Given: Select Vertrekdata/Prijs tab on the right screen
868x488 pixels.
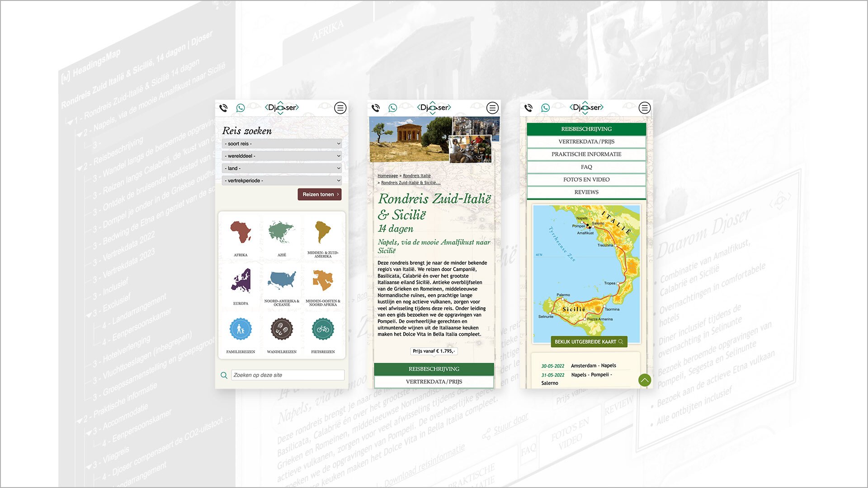Looking at the screenshot, I should [586, 141].
